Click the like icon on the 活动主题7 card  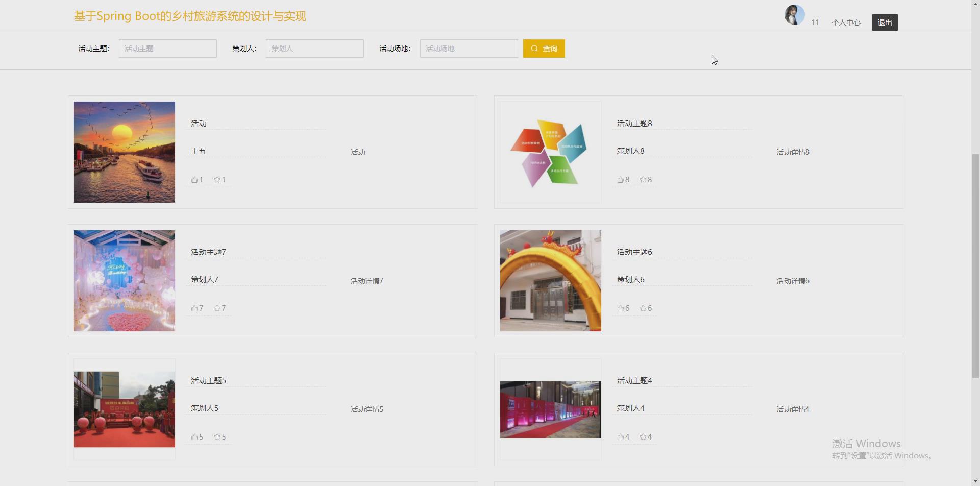coord(194,308)
